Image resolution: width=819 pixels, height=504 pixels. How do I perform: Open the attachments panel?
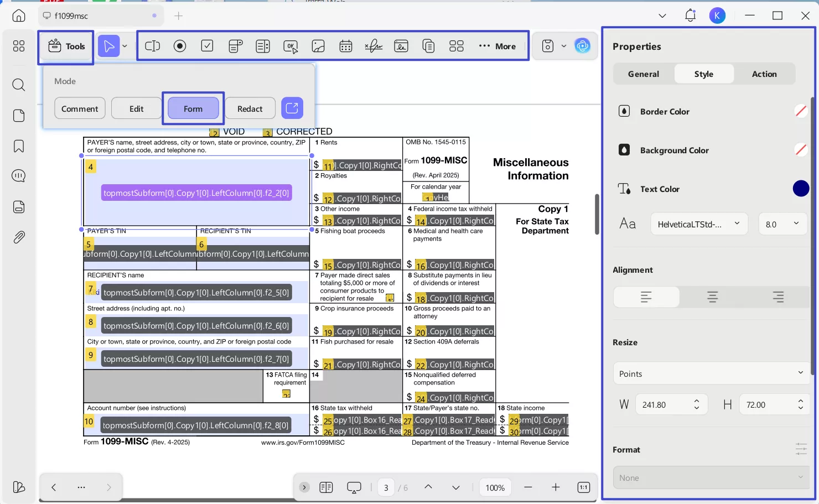18,237
